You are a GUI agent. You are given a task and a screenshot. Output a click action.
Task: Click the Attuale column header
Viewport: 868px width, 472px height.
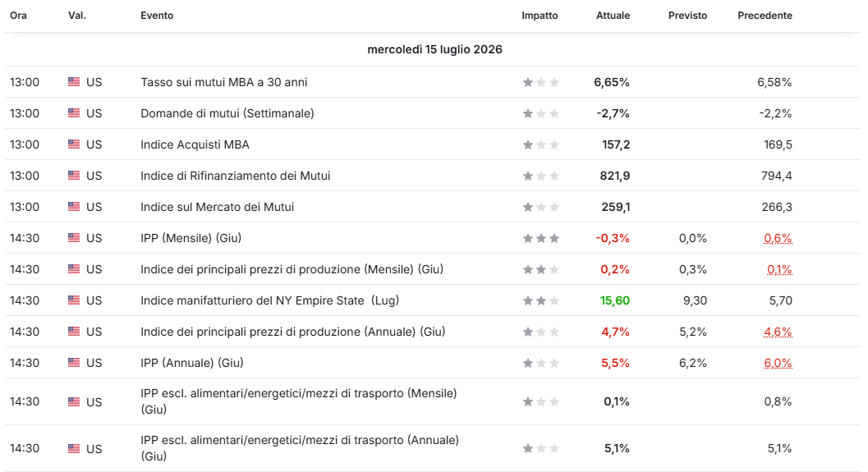click(613, 16)
